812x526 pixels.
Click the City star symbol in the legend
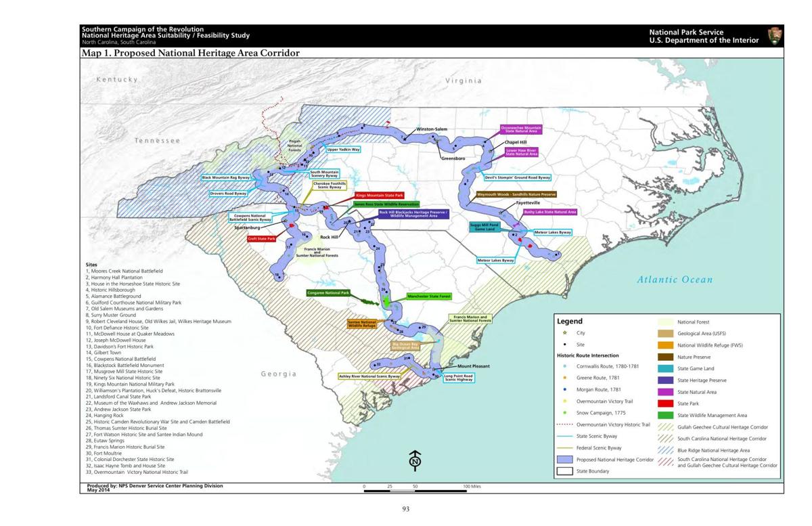[564, 333]
